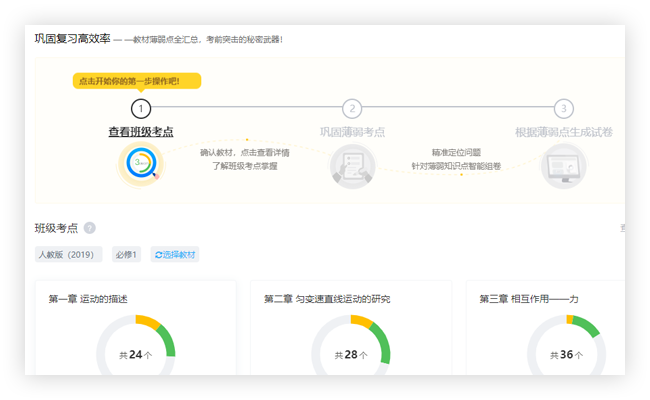
Task: Select the step 3 circle
Action: coord(564,108)
